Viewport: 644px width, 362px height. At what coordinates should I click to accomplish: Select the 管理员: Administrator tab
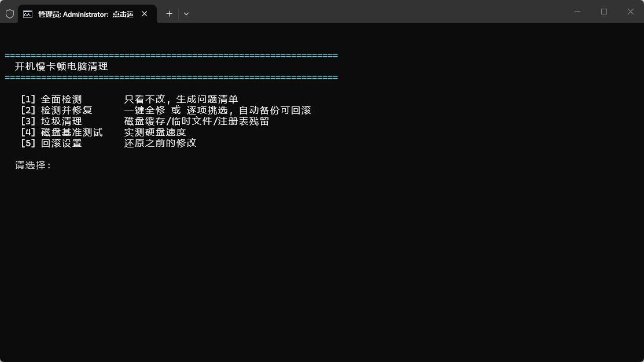(87, 14)
